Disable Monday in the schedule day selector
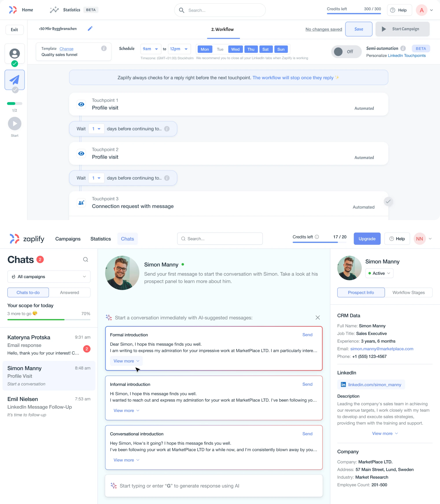 204,49
